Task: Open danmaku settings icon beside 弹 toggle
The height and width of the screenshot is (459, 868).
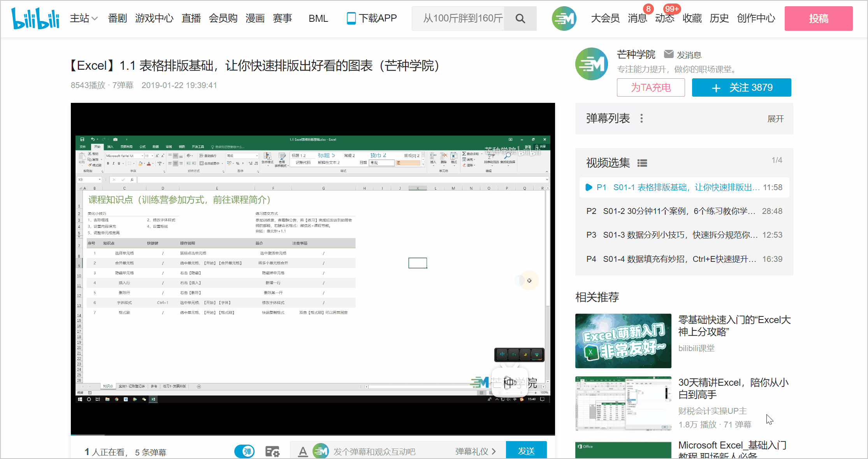Action: [272, 452]
